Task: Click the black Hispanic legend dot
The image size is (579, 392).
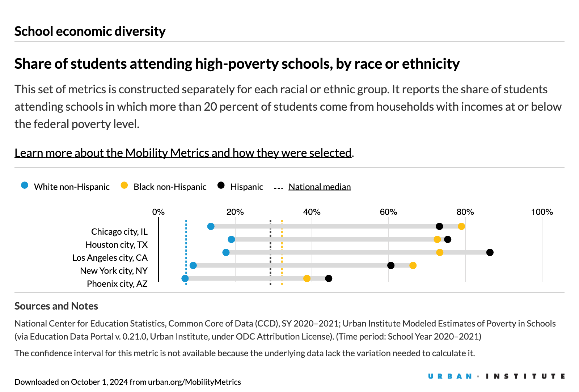Action: coord(221,186)
